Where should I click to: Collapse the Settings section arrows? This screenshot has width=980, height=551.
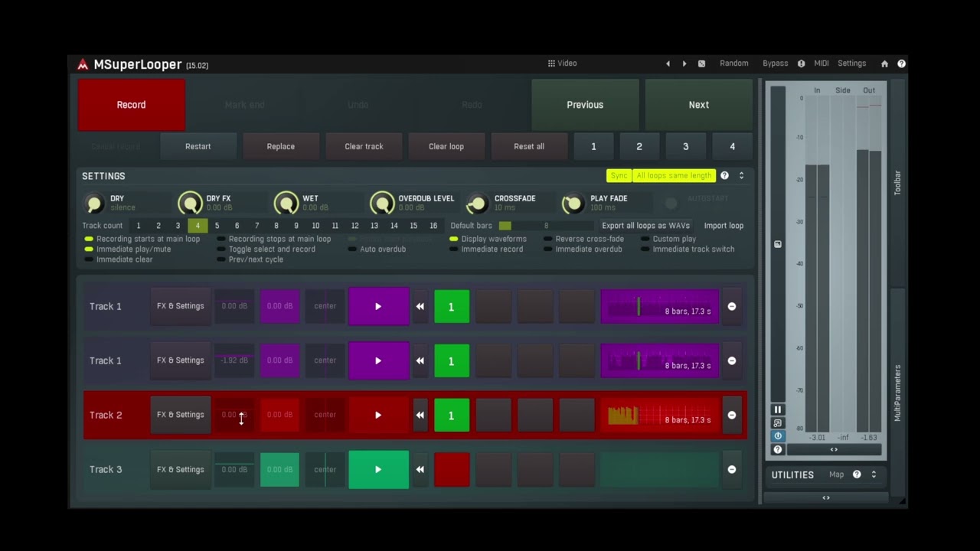click(741, 176)
